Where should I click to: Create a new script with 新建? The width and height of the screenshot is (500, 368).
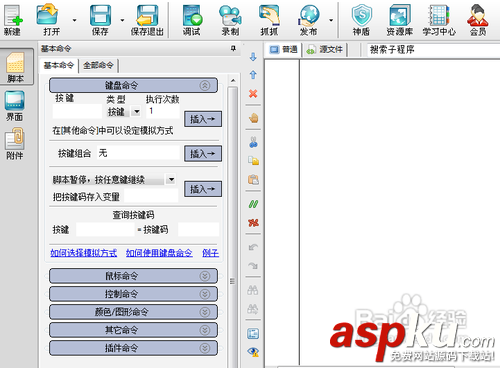[13, 20]
